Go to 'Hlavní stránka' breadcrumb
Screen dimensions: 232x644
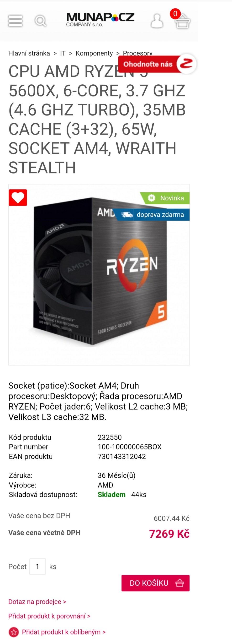point(29,53)
